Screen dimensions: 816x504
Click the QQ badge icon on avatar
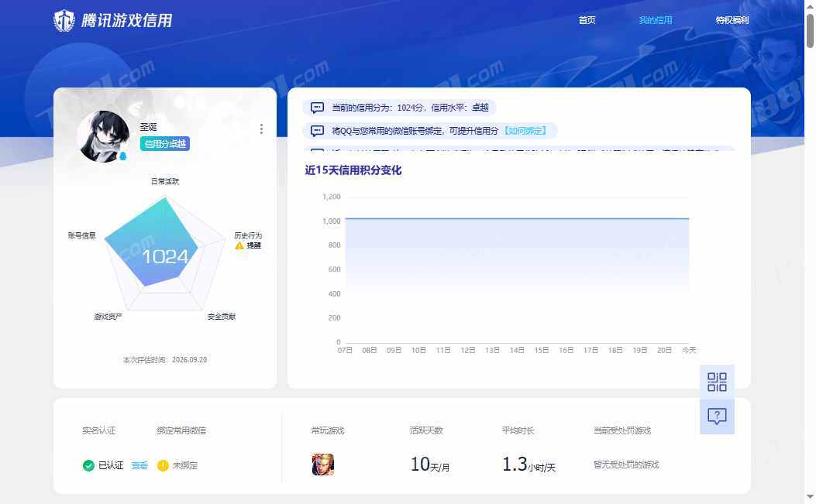[123, 156]
